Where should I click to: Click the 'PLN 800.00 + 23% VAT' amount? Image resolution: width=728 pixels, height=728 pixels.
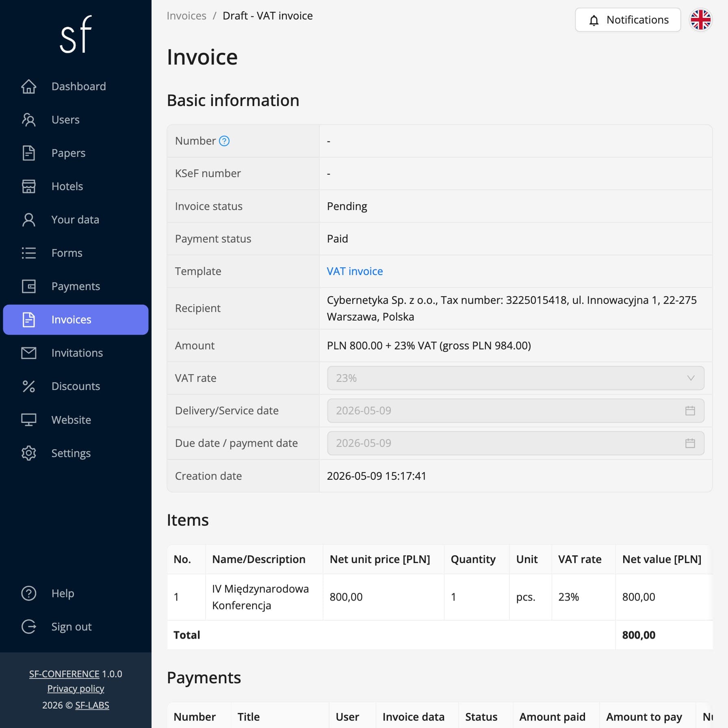point(429,346)
